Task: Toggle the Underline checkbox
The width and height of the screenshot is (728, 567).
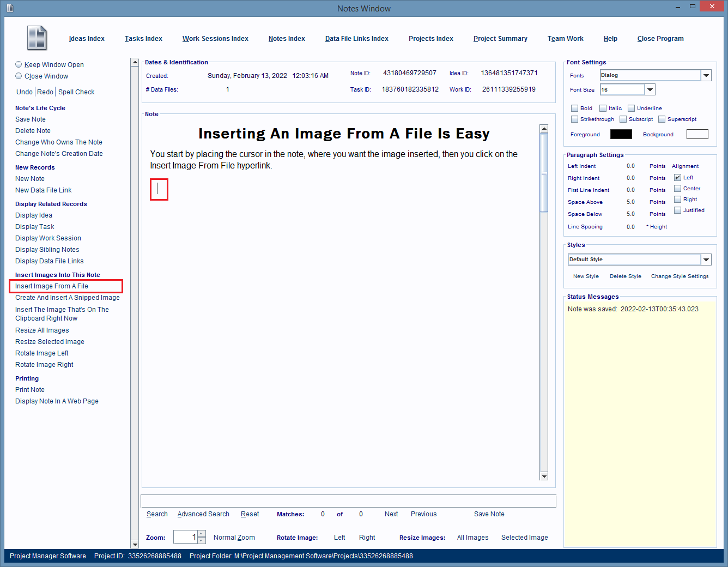Action: coord(631,108)
